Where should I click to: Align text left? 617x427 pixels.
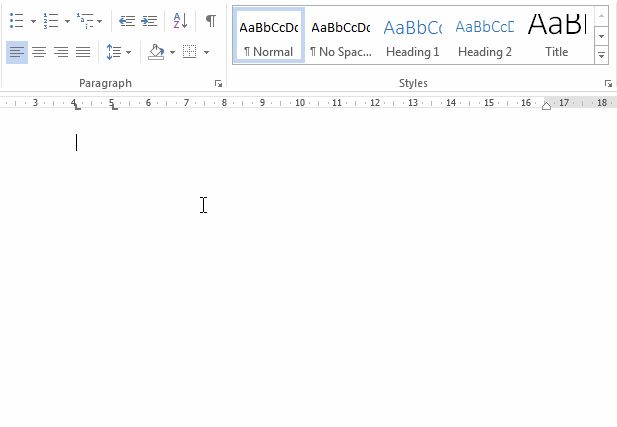click(17, 52)
